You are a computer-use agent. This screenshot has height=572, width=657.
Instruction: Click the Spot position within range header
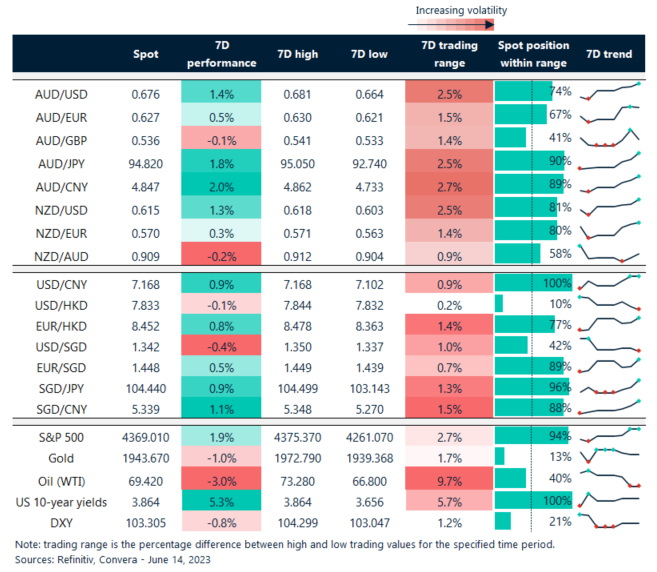tap(533, 54)
